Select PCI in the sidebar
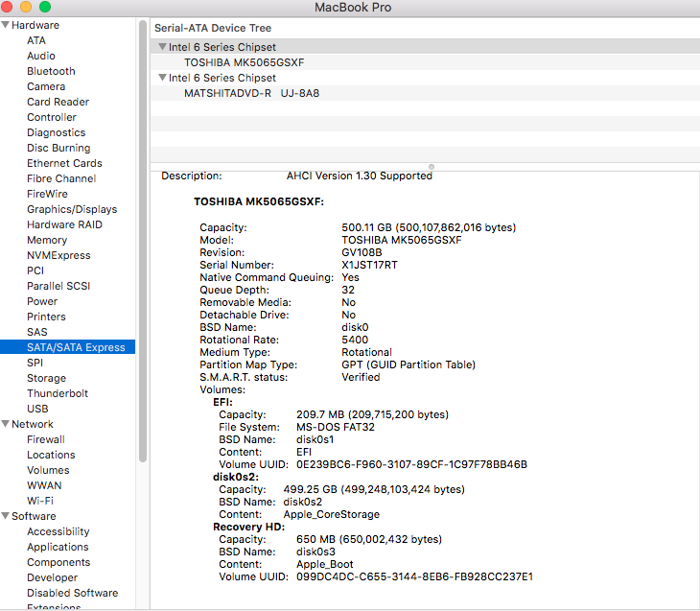 point(35,270)
